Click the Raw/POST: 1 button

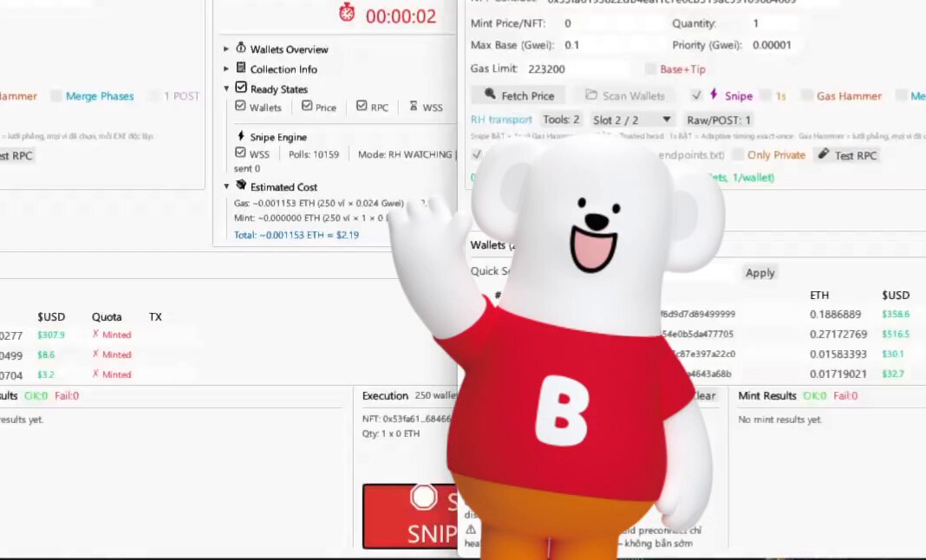pos(719,120)
